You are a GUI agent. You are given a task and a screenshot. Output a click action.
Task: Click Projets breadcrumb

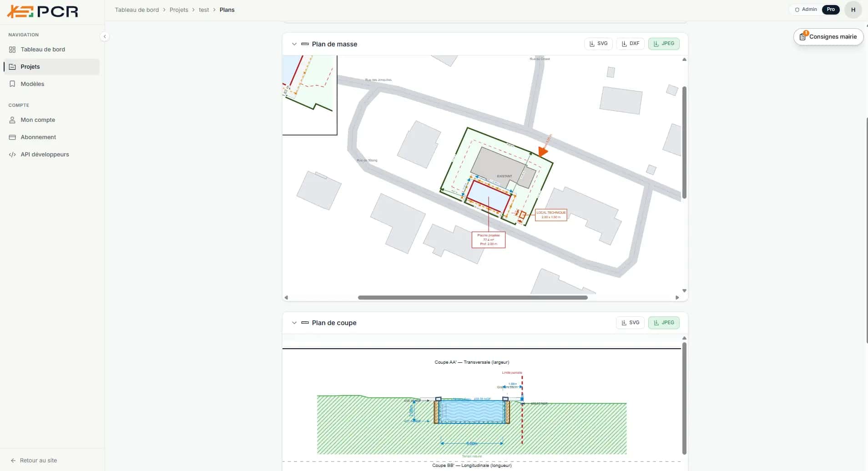179,10
